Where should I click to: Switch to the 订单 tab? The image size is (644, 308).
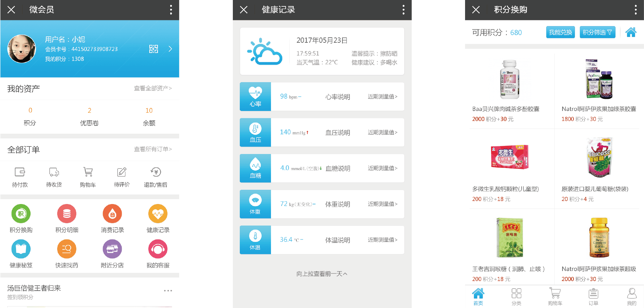593,296
